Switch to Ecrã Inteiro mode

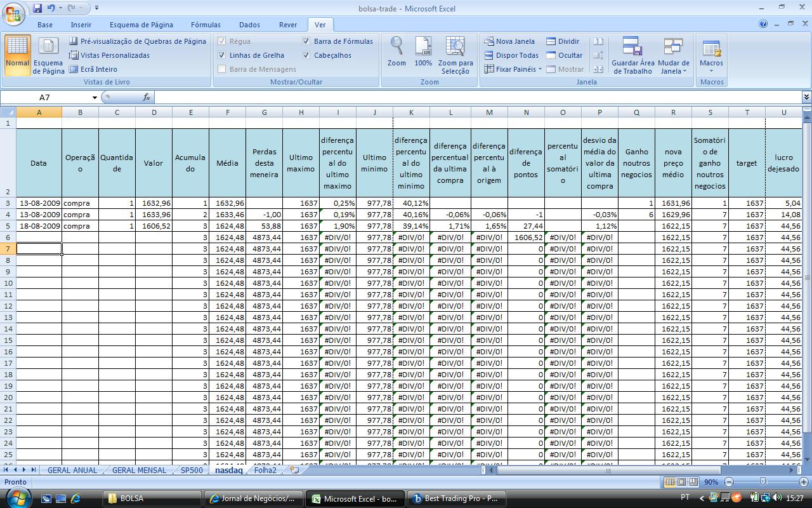tap(93, 69)
